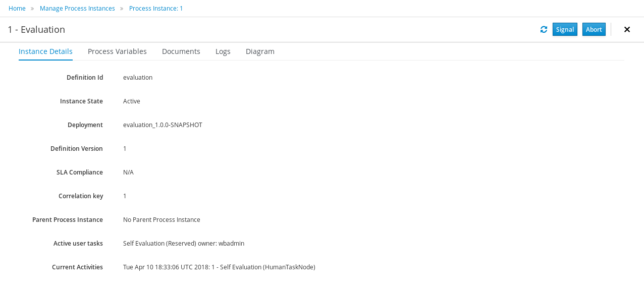Click the '1 - Evaluation' panel title

(x=36, y=30)
